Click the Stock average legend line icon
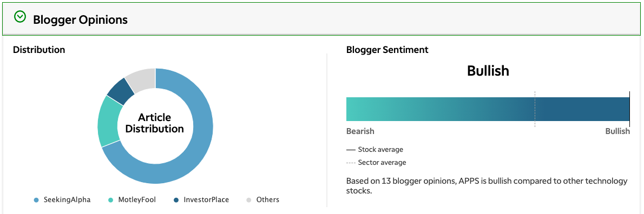This screenshot has width=644, height=214. point(351,150)
